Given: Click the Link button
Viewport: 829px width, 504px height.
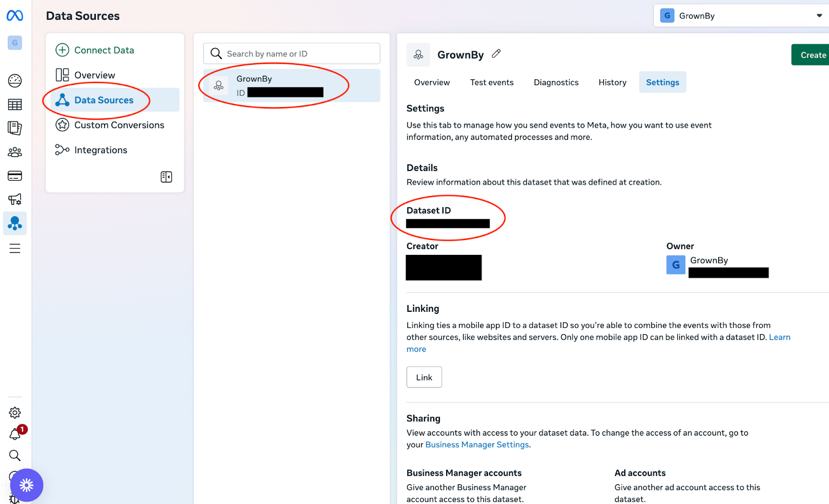Looking at the screenshot, I should click(x=424, y=377).
